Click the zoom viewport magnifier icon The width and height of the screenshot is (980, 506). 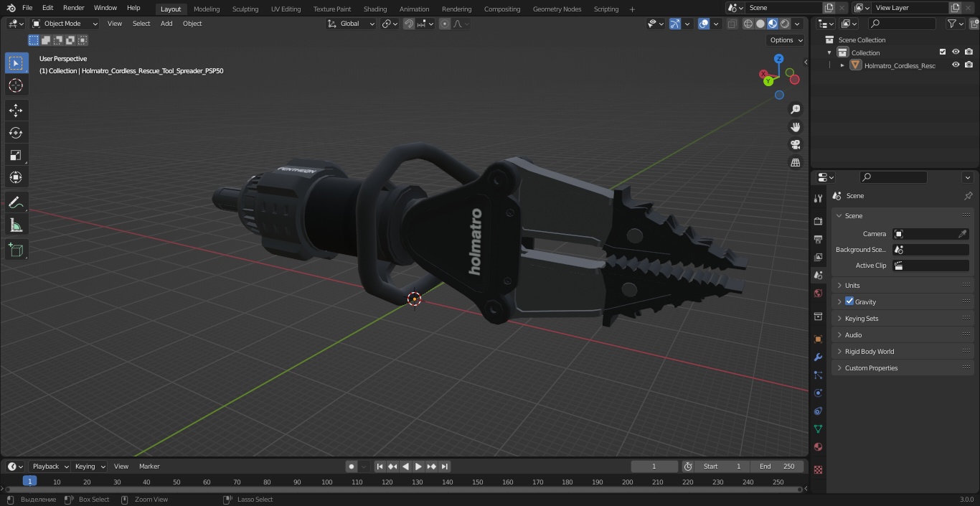pos(795,109)
